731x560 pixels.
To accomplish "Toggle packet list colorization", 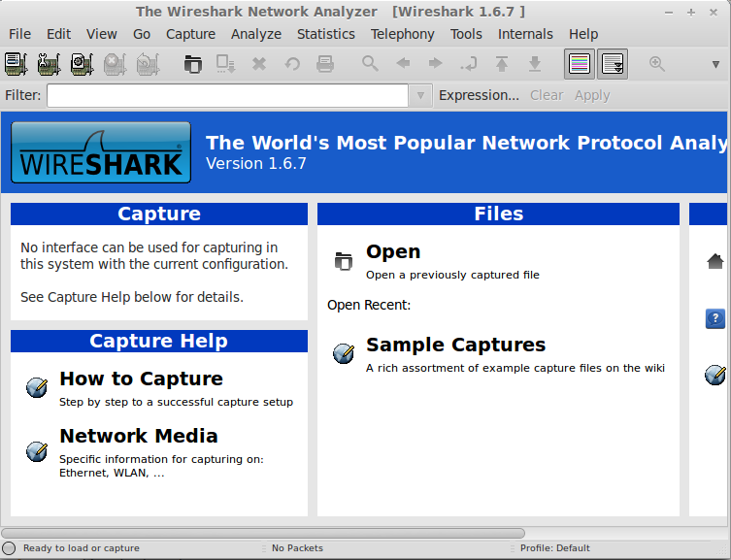I will click(580, 64).
